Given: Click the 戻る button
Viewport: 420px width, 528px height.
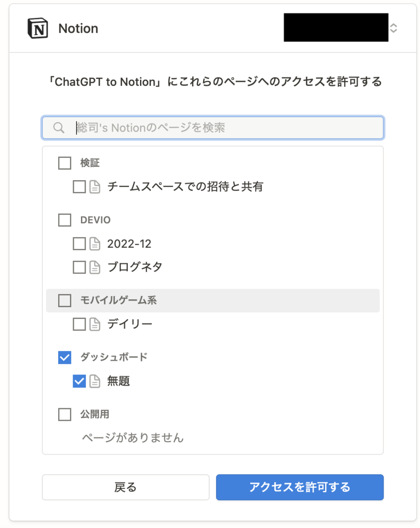Looking at the screenshot, I should [126, 487].
